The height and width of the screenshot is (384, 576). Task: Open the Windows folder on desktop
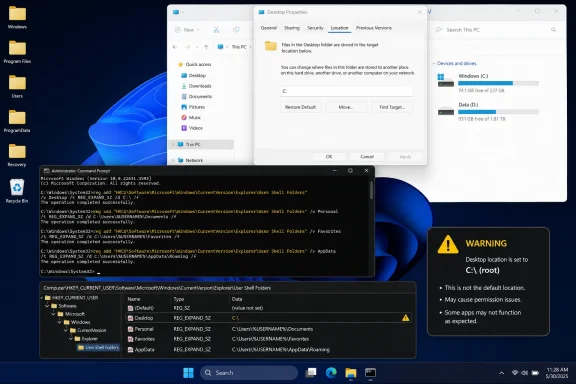(x=17, y=17)
